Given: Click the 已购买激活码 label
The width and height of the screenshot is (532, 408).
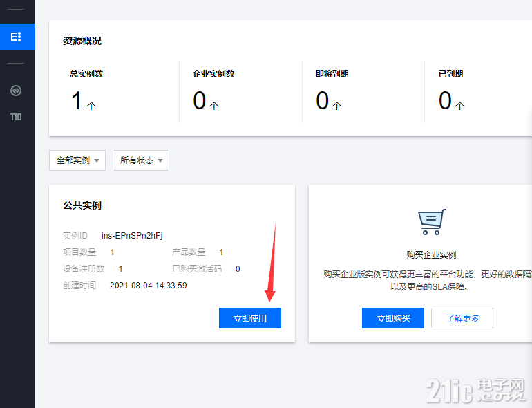Looking at the screenshot, I should tap(197, 269).
